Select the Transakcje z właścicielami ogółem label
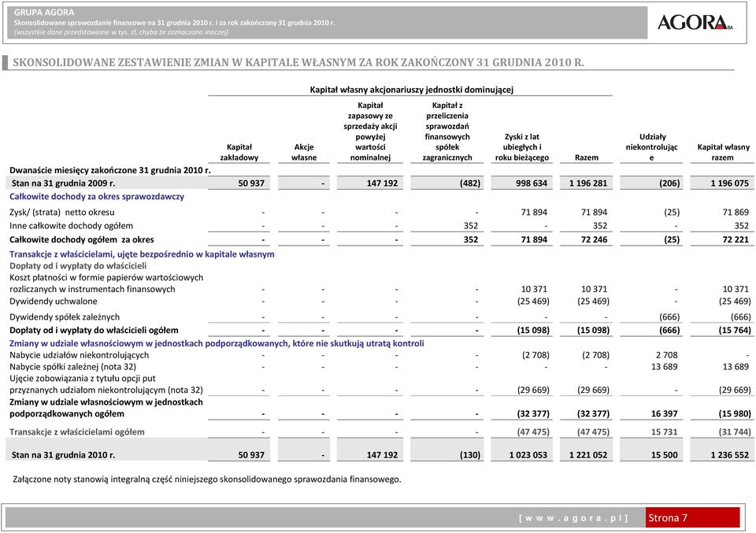Viewport: 756px width, 533px height. pos(76,431)
